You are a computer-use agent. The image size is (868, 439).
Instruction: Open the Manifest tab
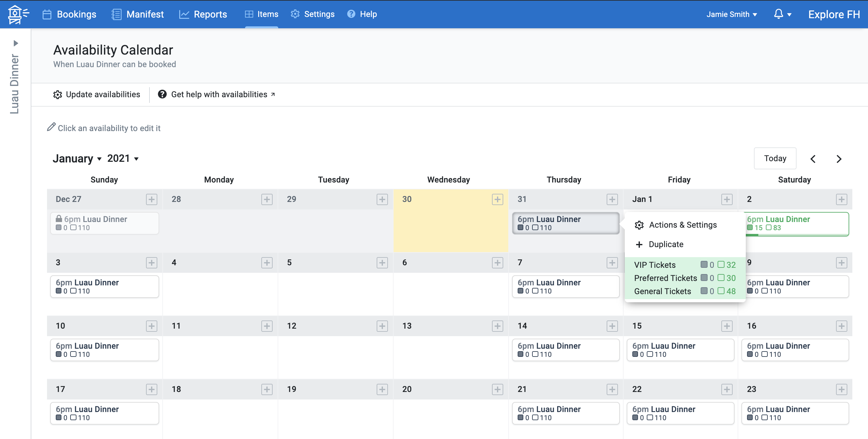[x=138, y=14]
